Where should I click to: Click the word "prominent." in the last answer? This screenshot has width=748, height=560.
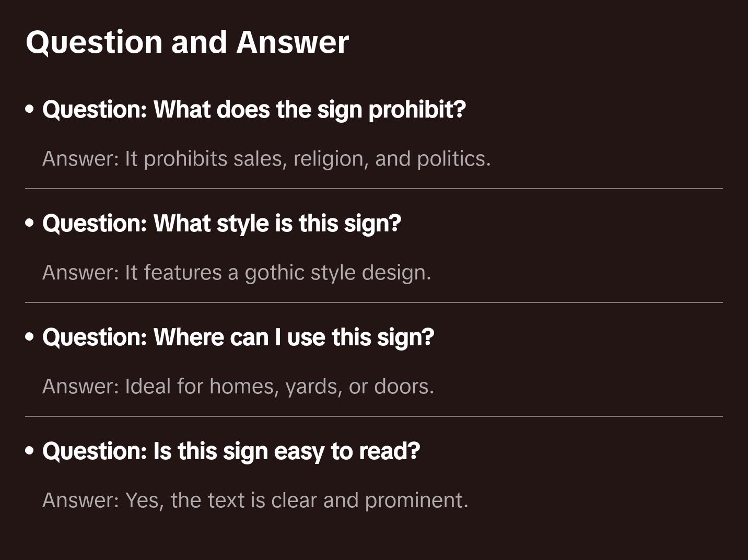tap(416, 500)
